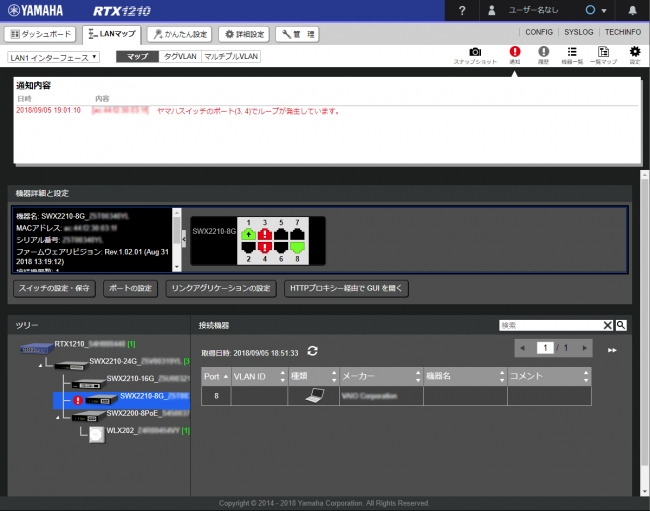Open the notification bell icon

[632, 10]
